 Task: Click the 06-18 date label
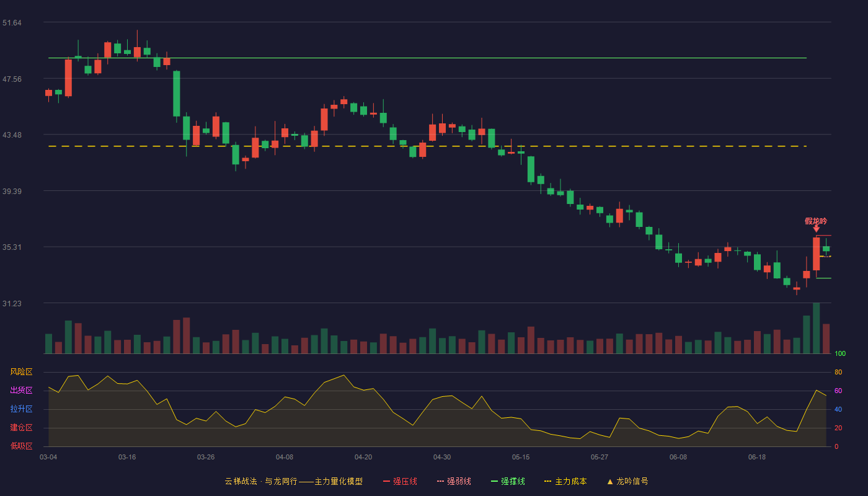pos(757,457)
